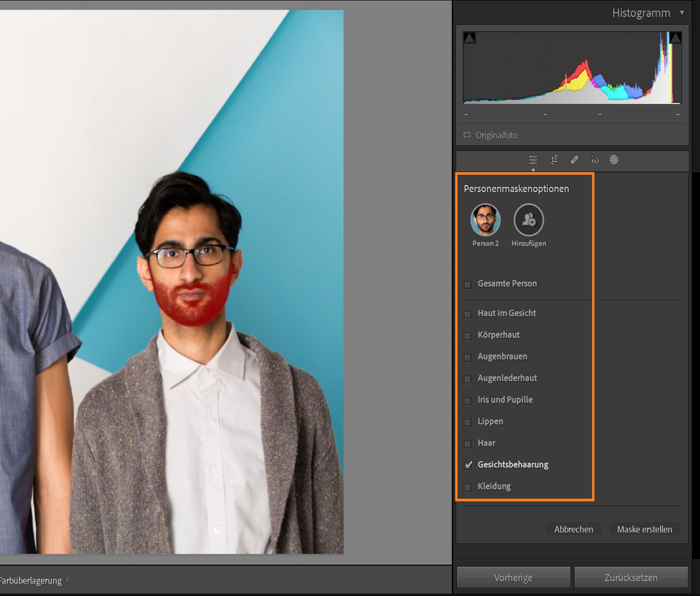The height and width of the screenshot is (596, 700).
Task: Select the Person 2 face thumbnail
Action: [x=485, y=220]
